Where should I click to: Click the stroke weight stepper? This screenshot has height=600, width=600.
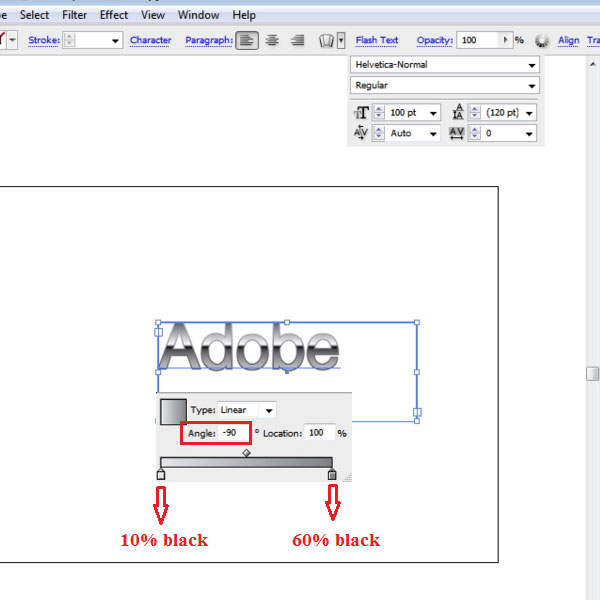69,40
